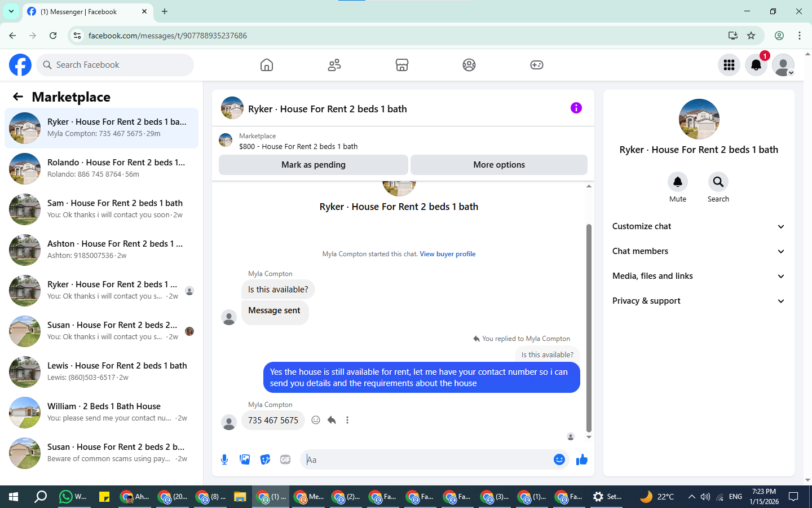
Task: Click the large house thumbnail in info panel
Action: [699, 119]
